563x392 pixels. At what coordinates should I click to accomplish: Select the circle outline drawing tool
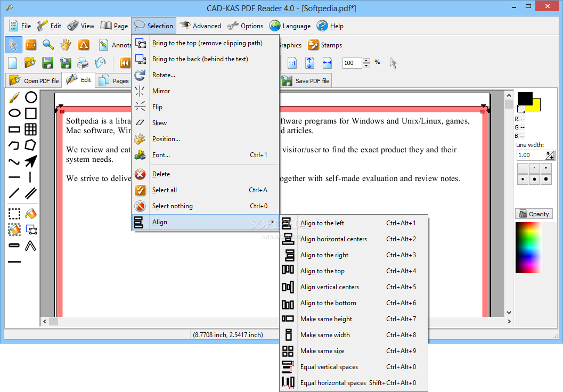click(x=30, y=97)
